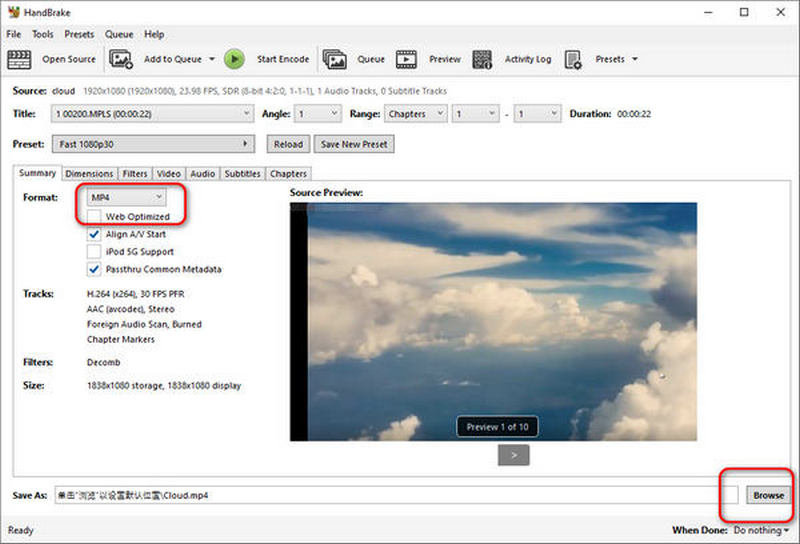800x544 pixels.
Task: Advance to next preview with arrow button
Action: pyautogui.click(x=514, y=455)
